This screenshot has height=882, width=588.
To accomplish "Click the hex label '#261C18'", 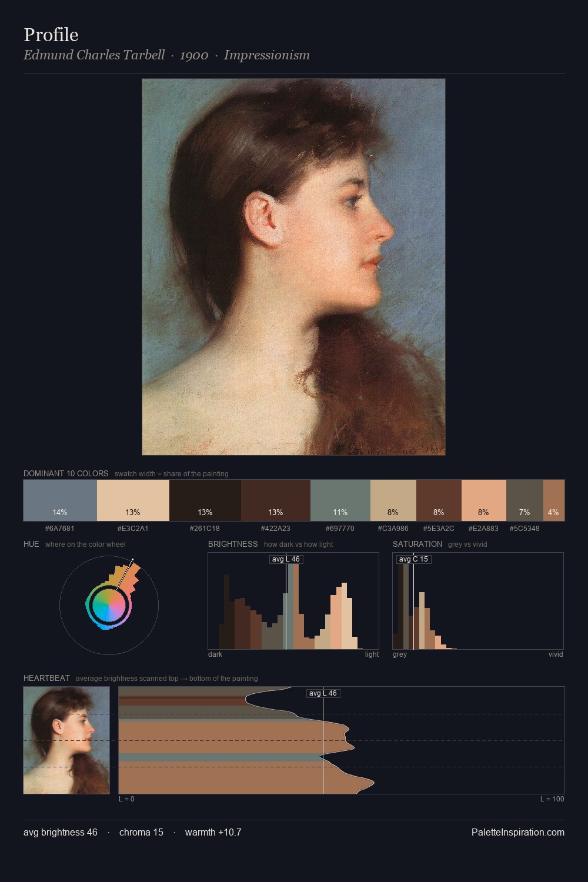I will (205, 529).
